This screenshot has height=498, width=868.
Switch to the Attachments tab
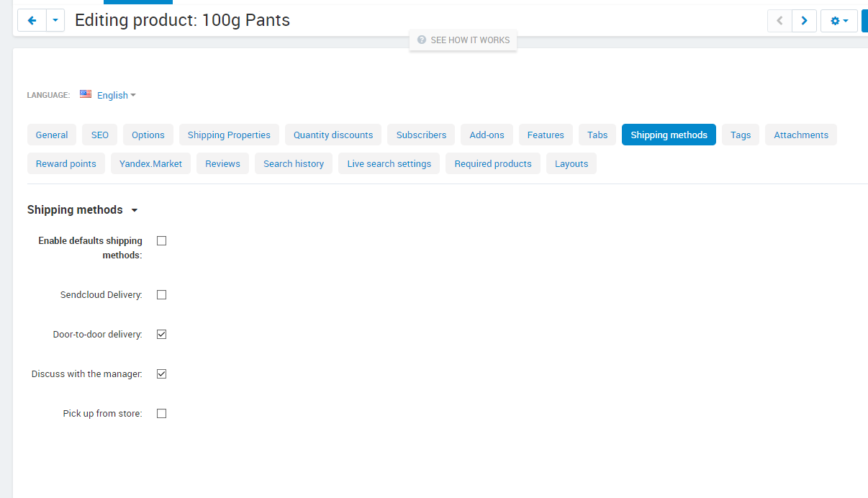pyautogui.click(x=801, y=135)
